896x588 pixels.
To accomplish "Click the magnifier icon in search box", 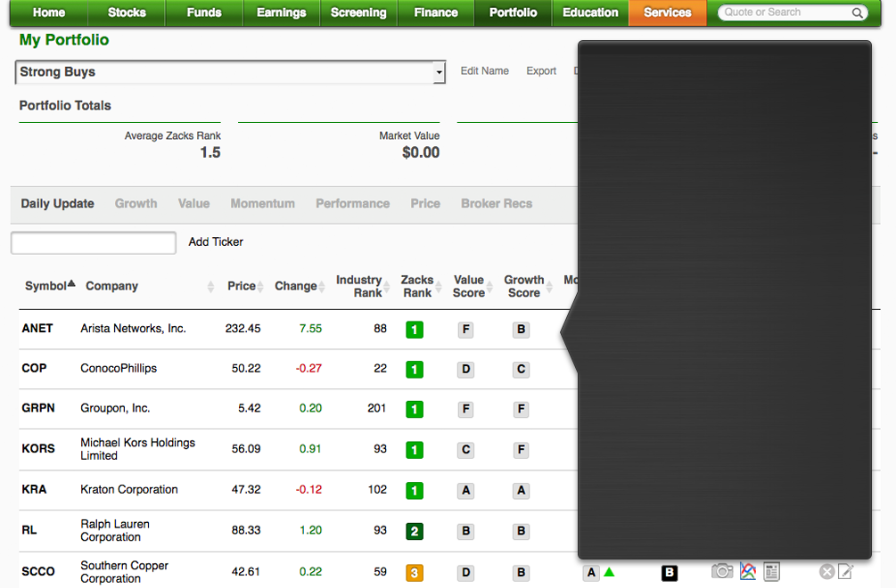I will pyautogui.click(x=857, y=13).
